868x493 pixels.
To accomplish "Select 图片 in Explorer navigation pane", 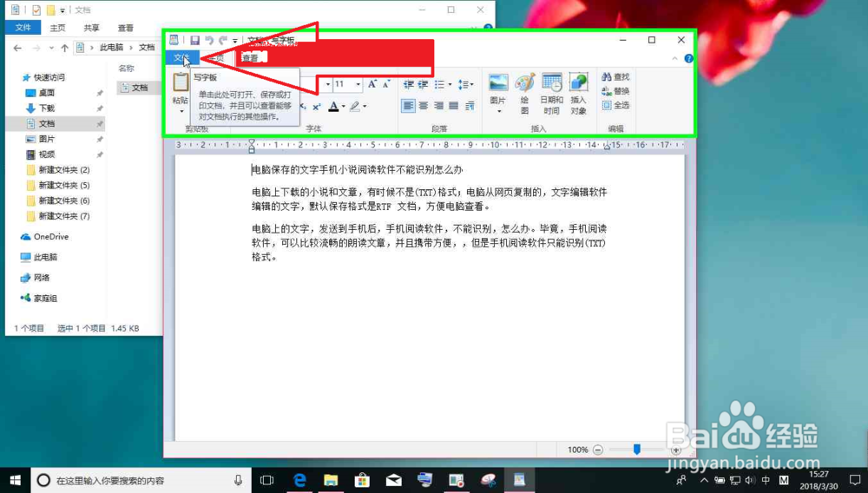I will coord(47,139).
